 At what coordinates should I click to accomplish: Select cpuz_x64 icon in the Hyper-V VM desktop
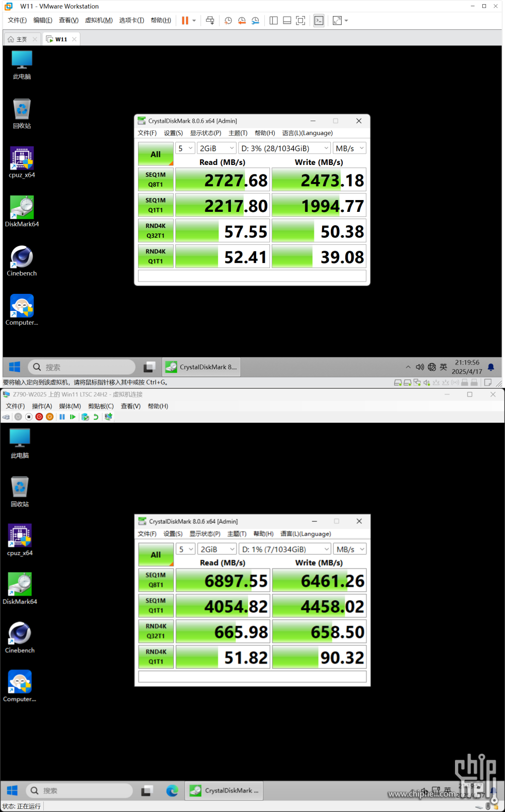point(20,540)
